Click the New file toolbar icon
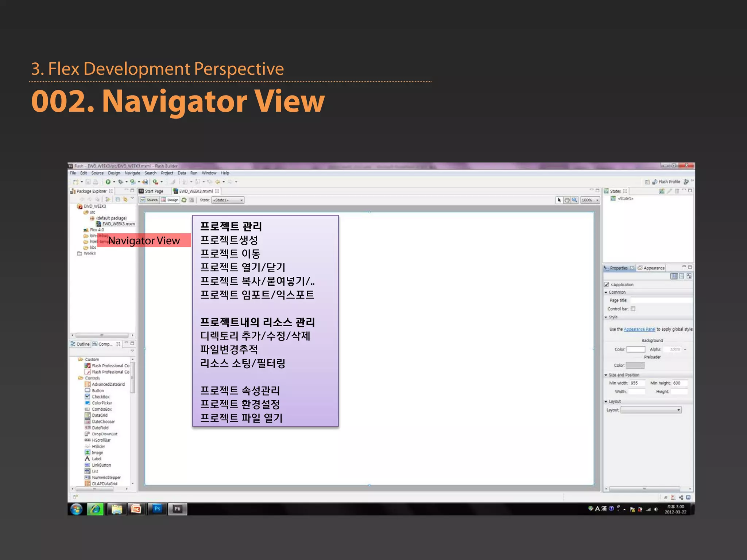The image size is (747, 560). pos(76,182)
